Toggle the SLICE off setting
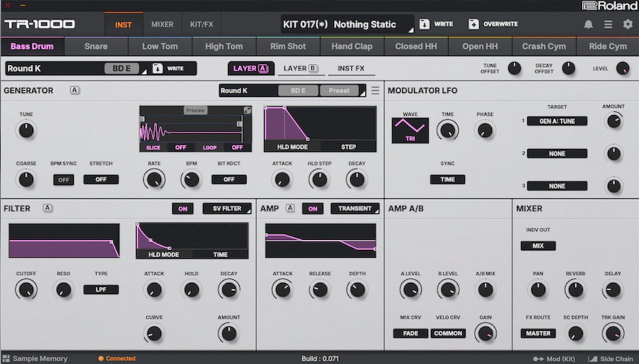This screenshot has height=364, width=639. (181, 148)
